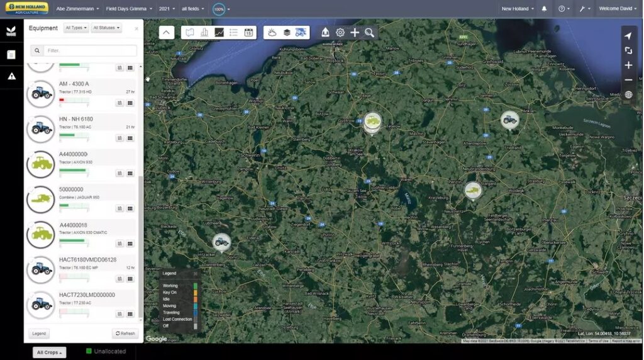Click the Refresh button
The height and width of the screenshot is (360, 644).
coord(125,334)
